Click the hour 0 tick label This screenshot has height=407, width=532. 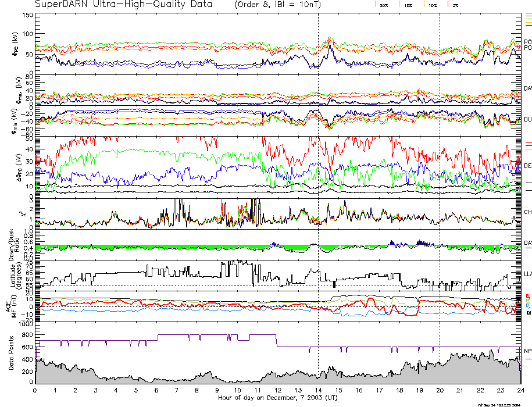pyautogui.click(x=35, y=391)
